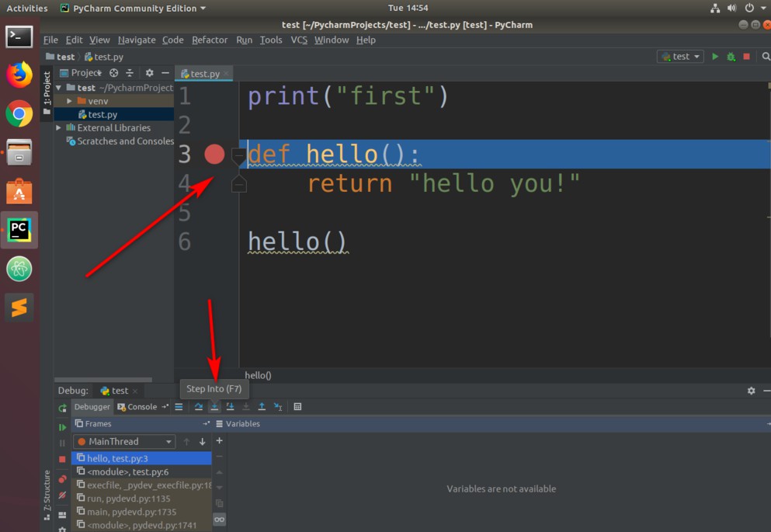Open the Navigate menu
This screenshot has width=771, height=532.
(x=137, y=40)
